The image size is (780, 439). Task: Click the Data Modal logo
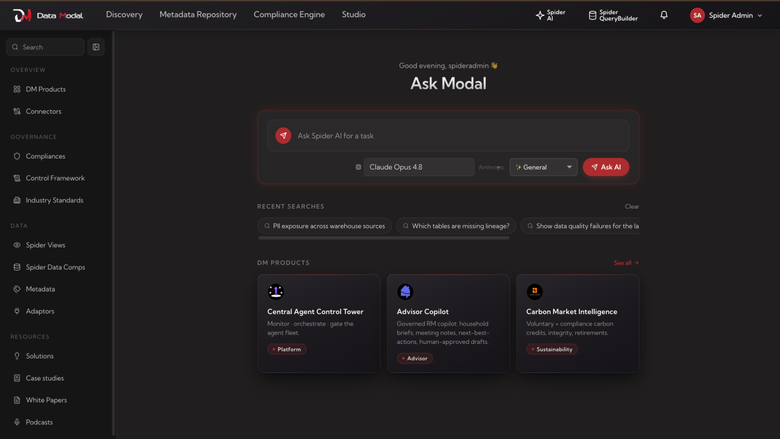(x=48, y=15)
